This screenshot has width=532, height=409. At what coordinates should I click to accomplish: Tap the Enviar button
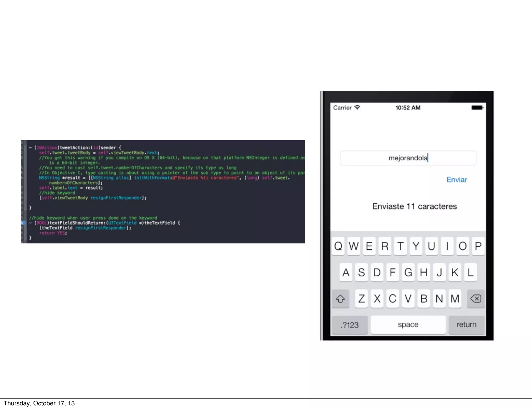pos(457,180)
